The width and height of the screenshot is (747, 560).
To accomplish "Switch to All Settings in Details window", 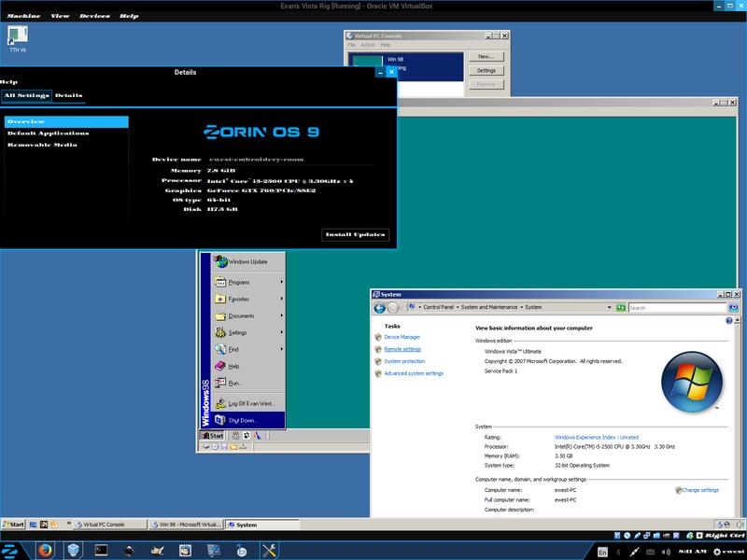I will [x=26, y=95].
